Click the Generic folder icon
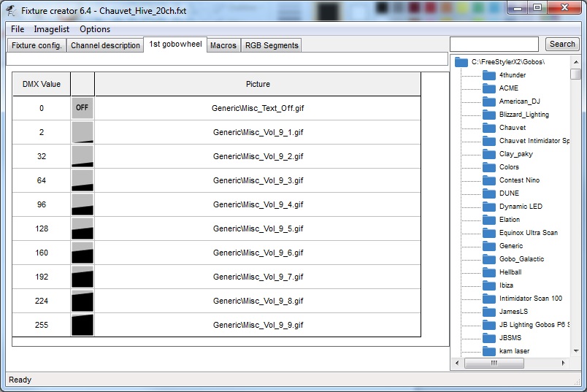587x392 pixels. tap(489, 246)
